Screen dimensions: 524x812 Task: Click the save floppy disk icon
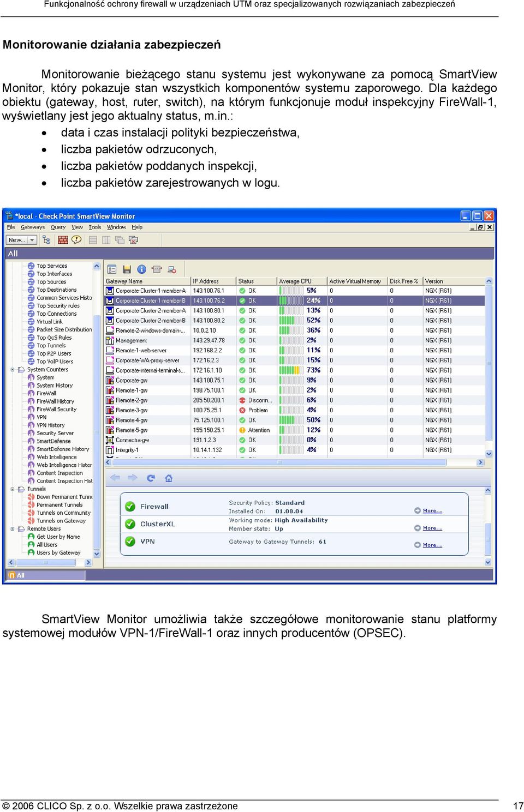point(127,269)
